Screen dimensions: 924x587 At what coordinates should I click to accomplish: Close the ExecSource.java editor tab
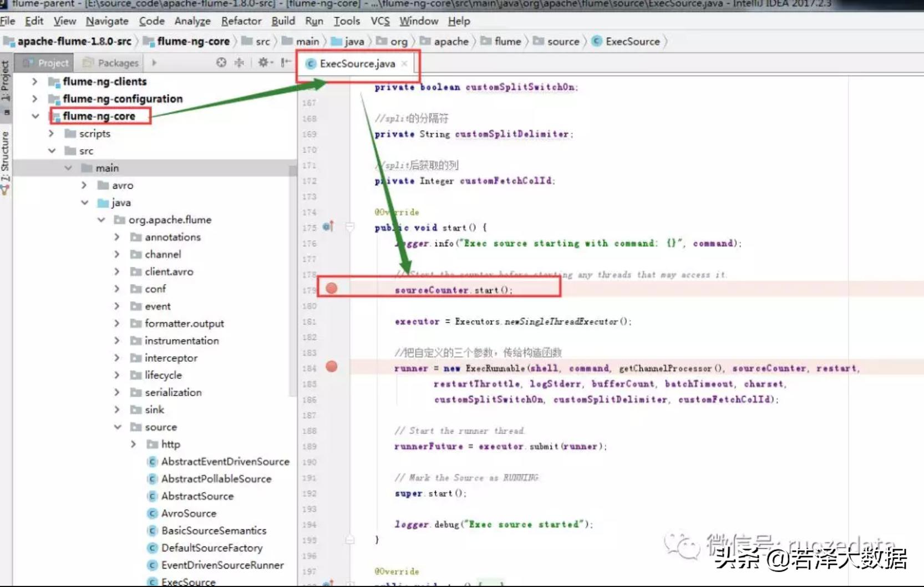404,64
